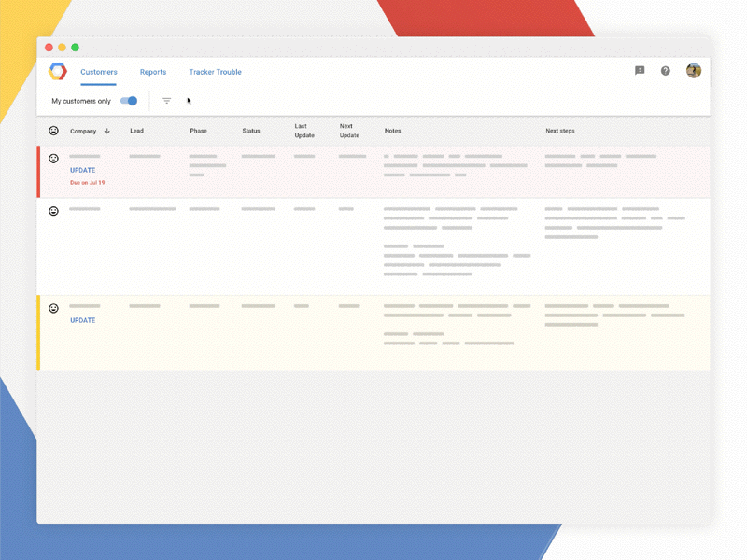The width and height of the screenshot is (747, 560).
Task: Click the user profile avatar
Action: pyautogui.click(x=692, y=69)
